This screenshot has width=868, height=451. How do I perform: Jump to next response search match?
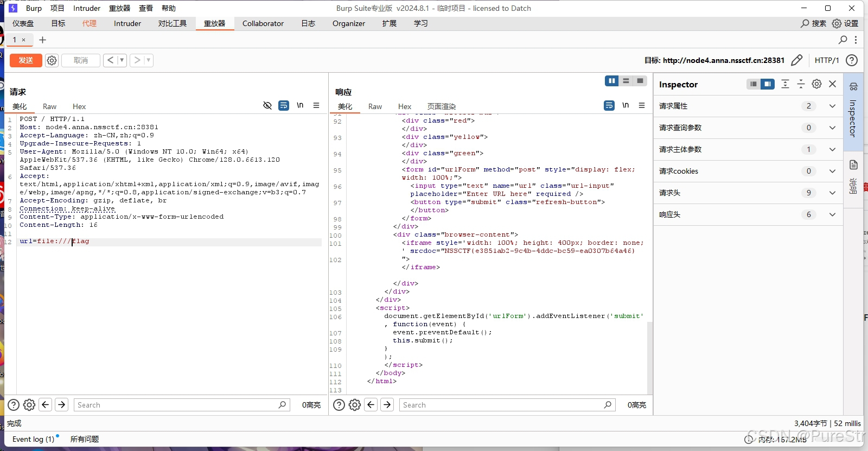[387, 405]
